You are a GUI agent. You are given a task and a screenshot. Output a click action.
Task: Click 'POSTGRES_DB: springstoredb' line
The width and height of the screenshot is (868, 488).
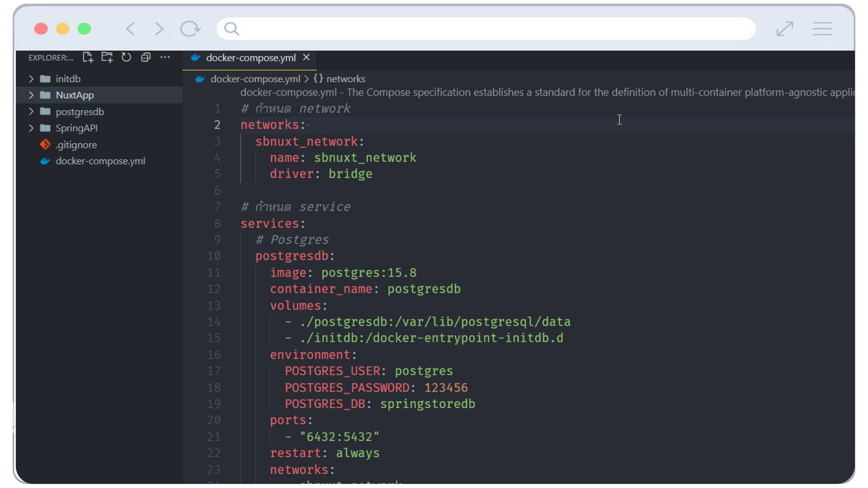pyautogui.click(x=380, y=404)
